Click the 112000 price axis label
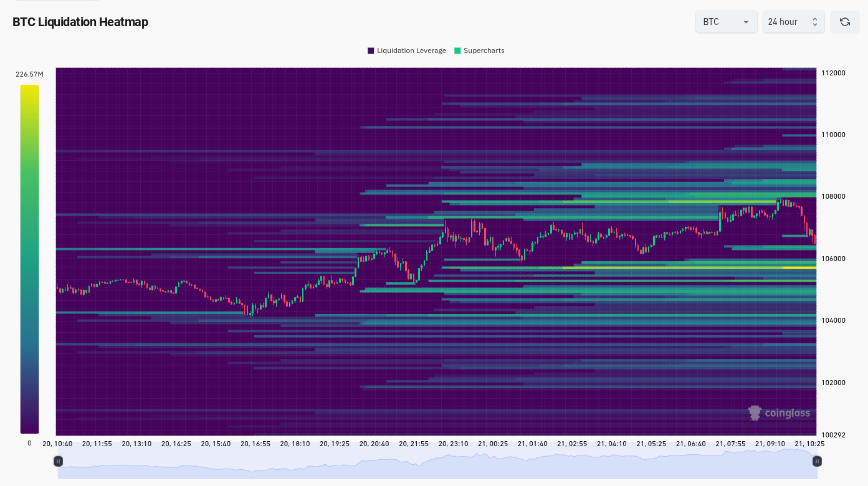 click(x=833, y=73)
